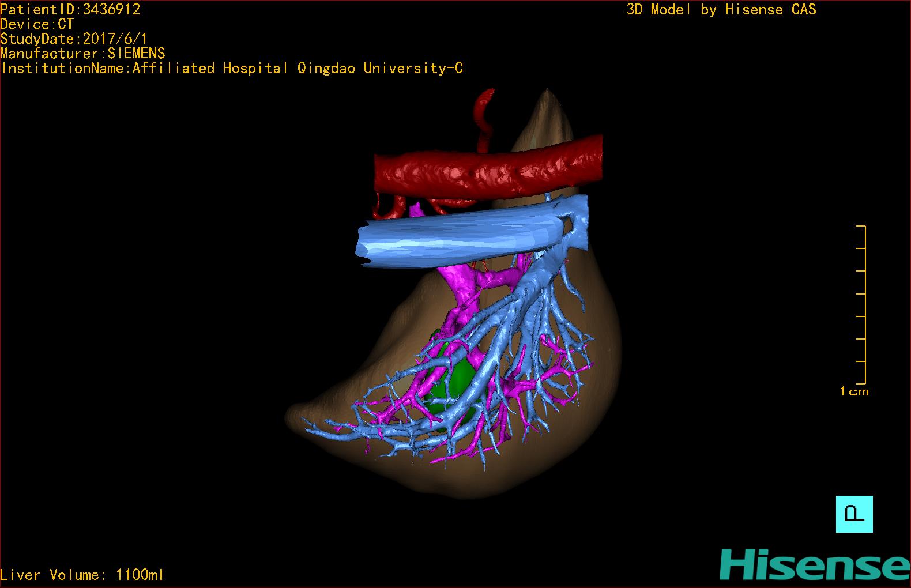Click the Manufacturer:SIEMENS text
The image size is (911, 588).
click(83, 54)
